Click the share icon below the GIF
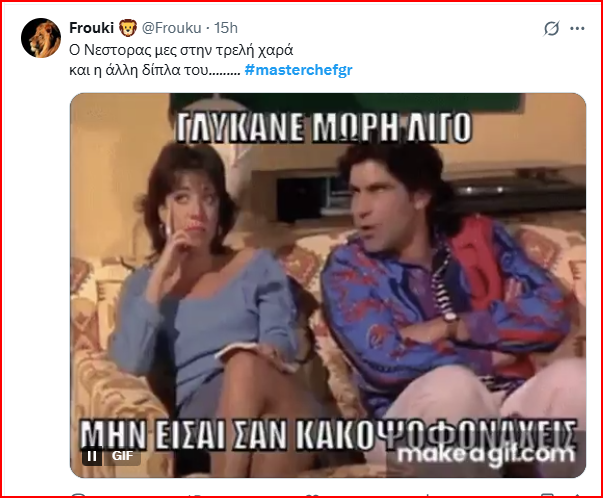 click(x=576, y=496)
